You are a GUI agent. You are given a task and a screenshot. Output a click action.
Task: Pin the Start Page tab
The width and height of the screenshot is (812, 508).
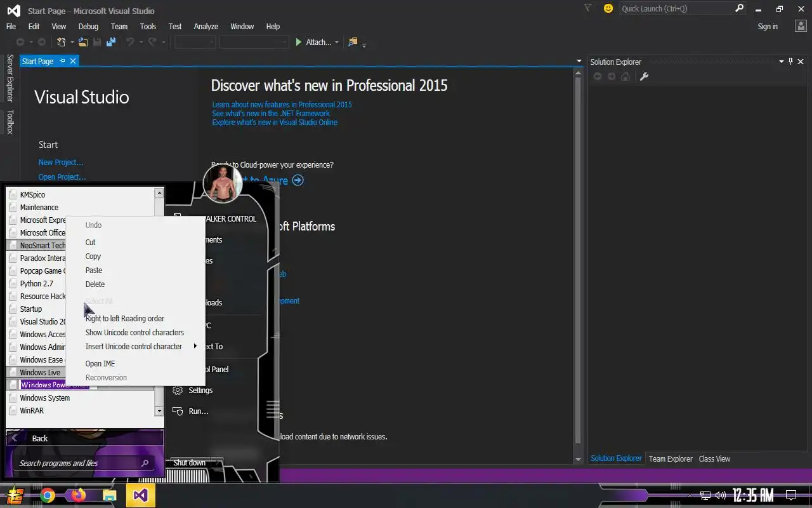click(62, 61)
